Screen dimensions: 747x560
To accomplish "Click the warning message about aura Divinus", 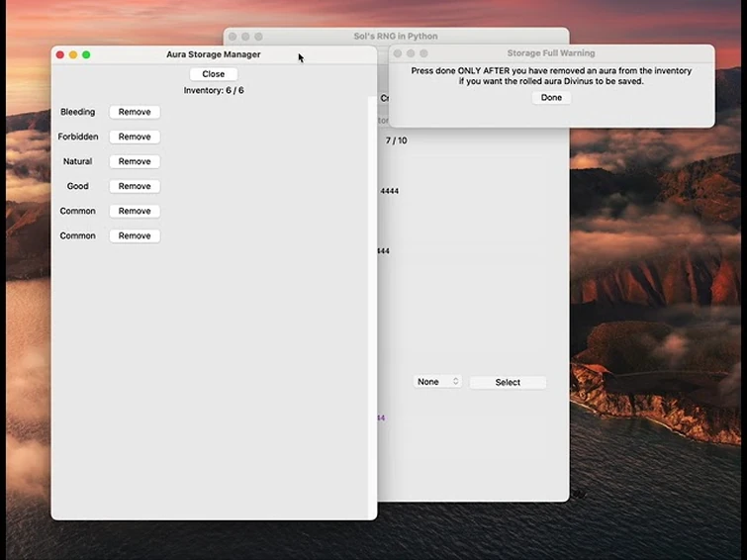I will click(551, 76).
